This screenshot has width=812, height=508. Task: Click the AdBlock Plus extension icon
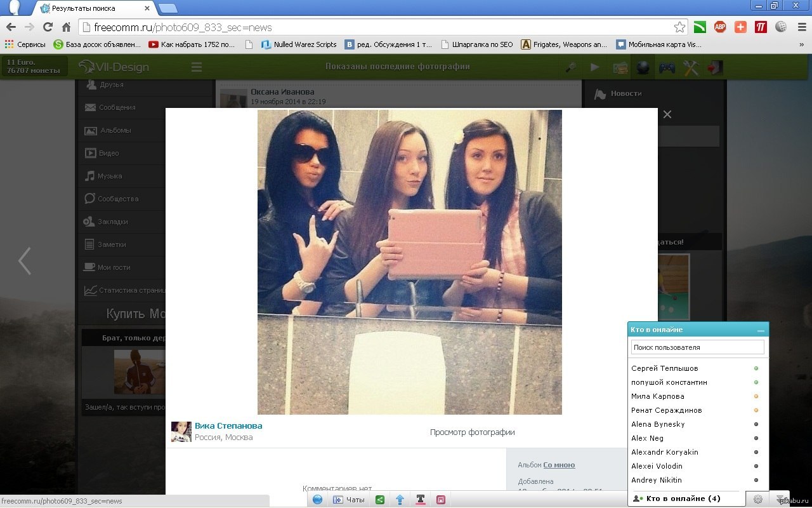click(x=720, y=27)
